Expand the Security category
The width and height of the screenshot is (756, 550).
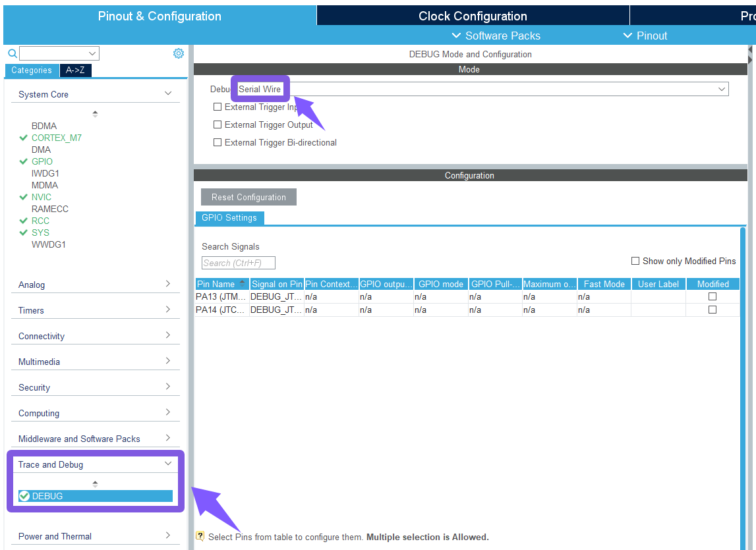click(168, 386)
